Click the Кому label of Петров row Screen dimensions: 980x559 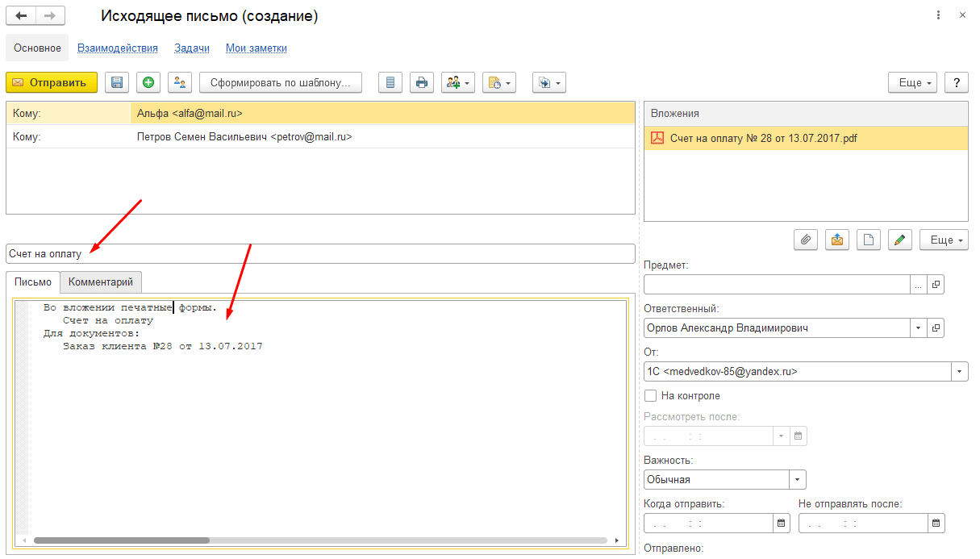pyautogui.click(x=27, y=137)
